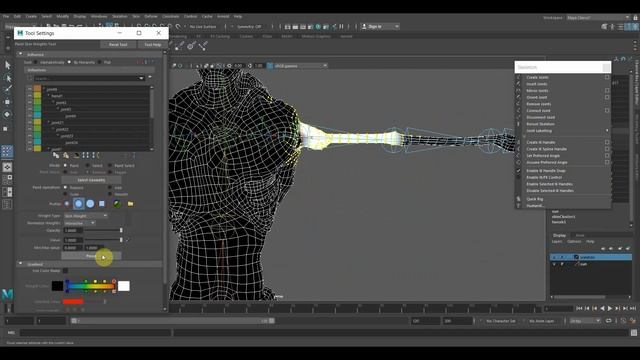Click the red Selected Color swatch
Viewport: 640px width, 360px height.
(73, 302)
